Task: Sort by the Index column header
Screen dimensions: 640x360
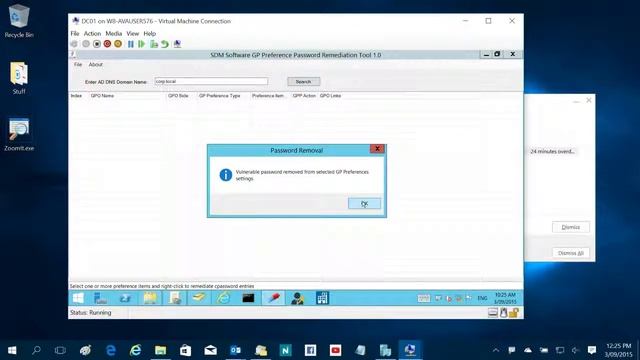Action: pyautogui.click(x=76, y=96)
